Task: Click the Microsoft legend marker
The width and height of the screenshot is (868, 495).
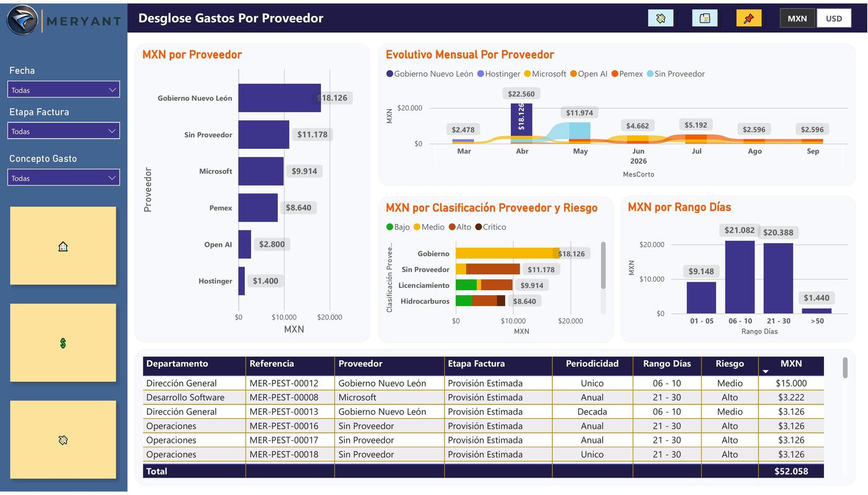Action: 528,74
